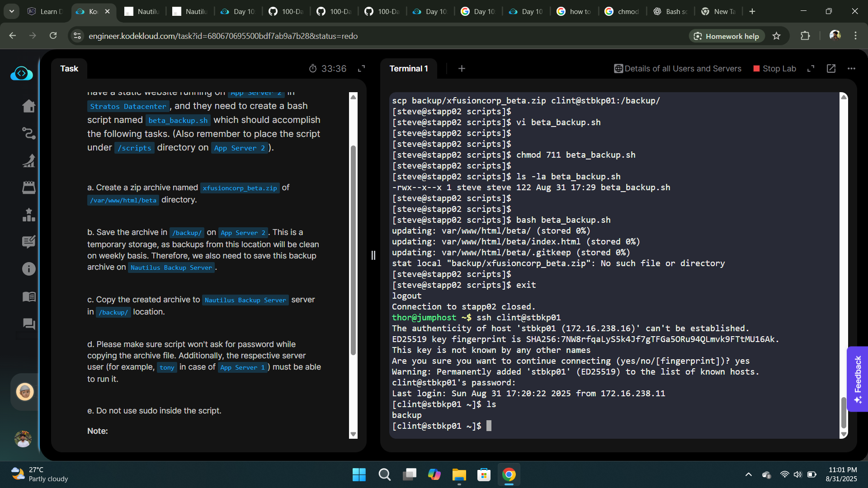Show hidden system tray icons chevron
This screenshot has height=488, width=868.
pos(749,474)
